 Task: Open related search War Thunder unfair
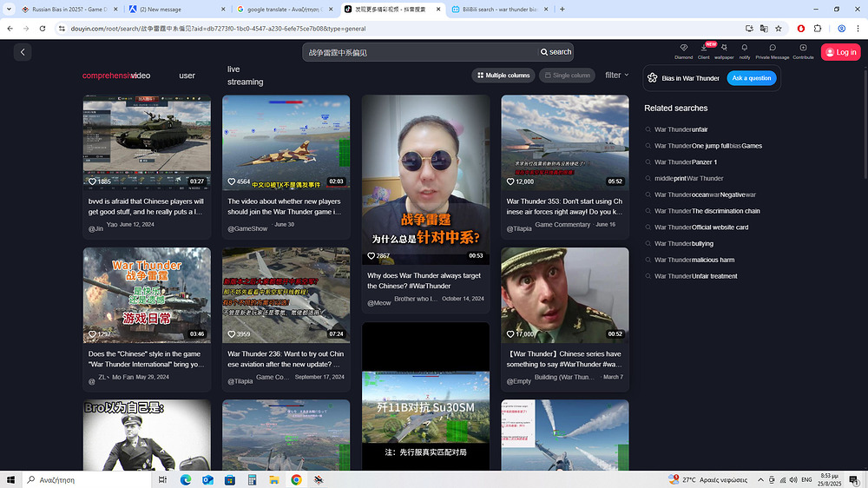point(681,129)
